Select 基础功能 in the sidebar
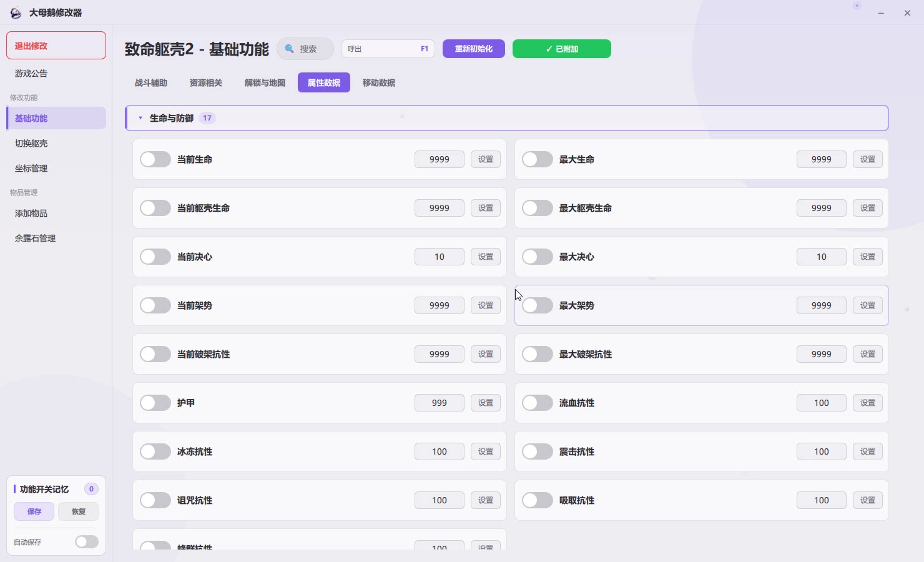Viewport: 924px width, 562px height. click(56, 118)
